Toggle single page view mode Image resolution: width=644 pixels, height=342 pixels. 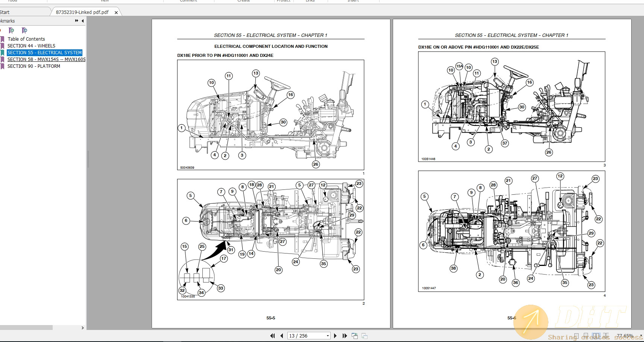(x=576, y=335)
